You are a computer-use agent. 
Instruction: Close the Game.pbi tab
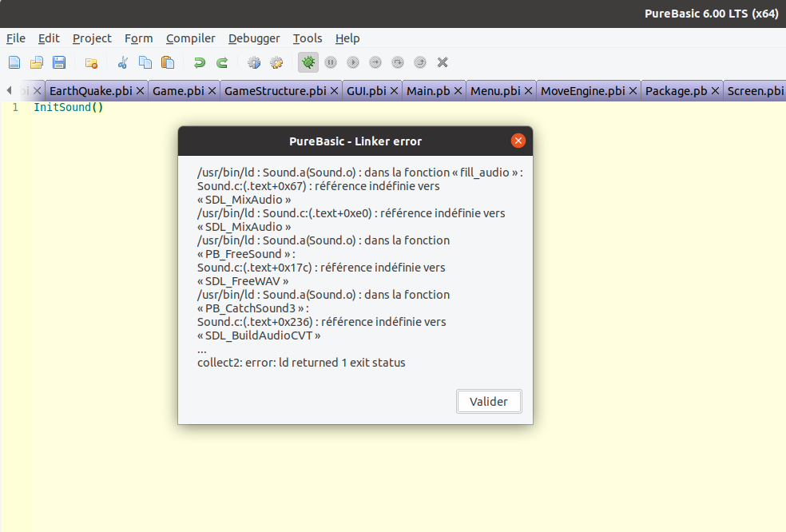212,91
